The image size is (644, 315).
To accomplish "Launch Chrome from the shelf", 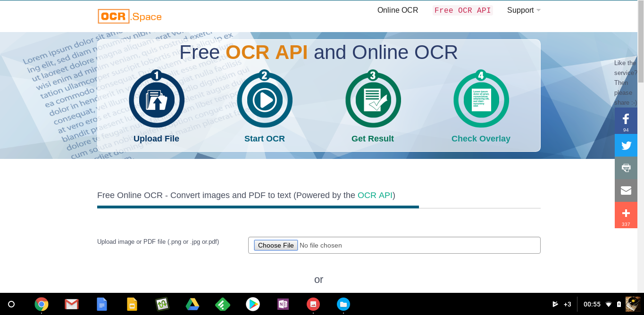I will click(x=42, y=304).
